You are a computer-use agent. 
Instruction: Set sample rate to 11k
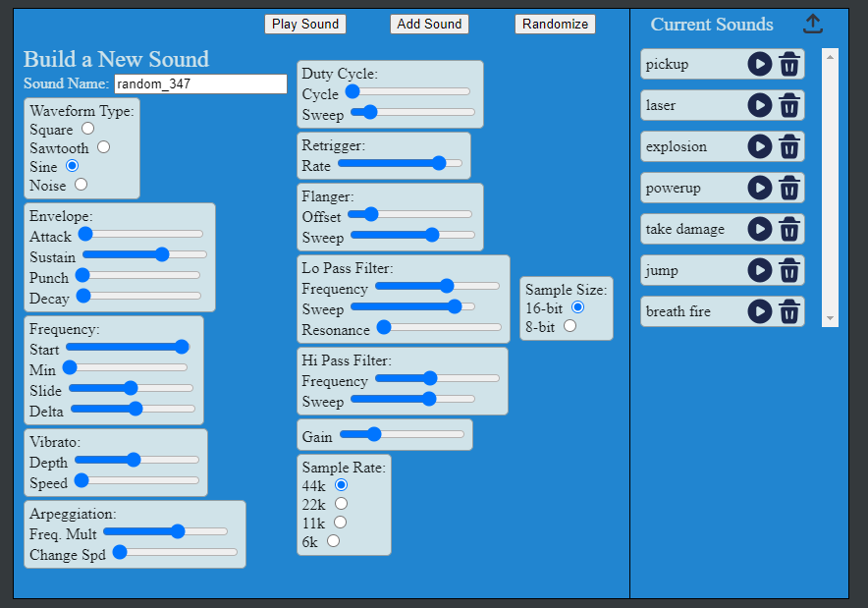[x=340, y=523]
